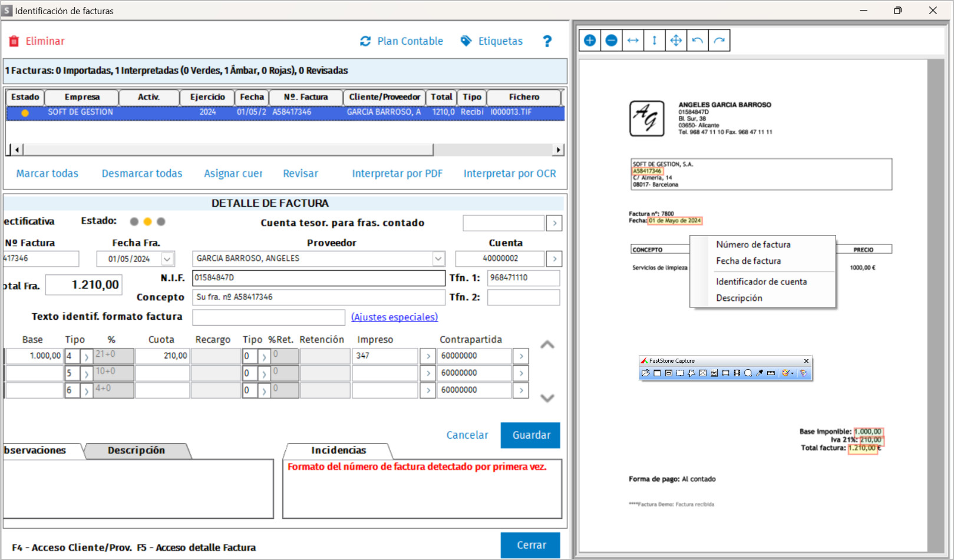This screenshot has height=560, width=954.
Task: Set Estado to the last gray circle
Action: pos(161,221)
